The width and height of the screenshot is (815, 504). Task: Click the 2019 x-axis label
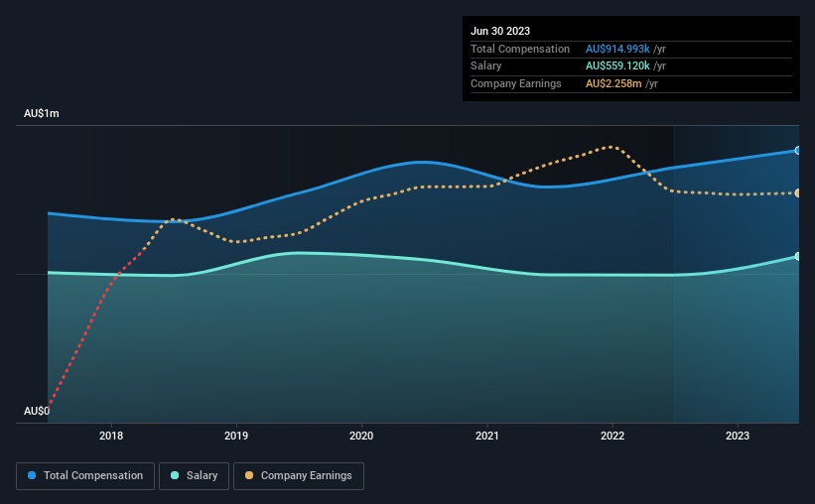coord(236,436)
